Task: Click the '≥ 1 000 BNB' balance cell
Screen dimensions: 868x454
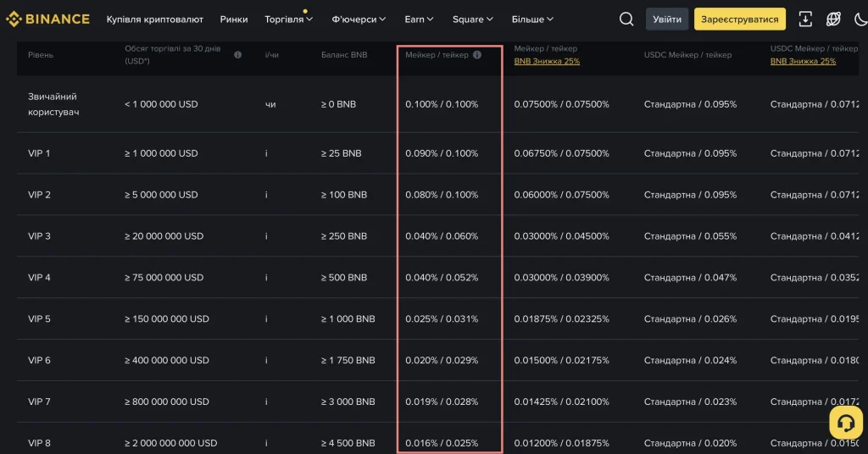Action: tap(348, 319)
